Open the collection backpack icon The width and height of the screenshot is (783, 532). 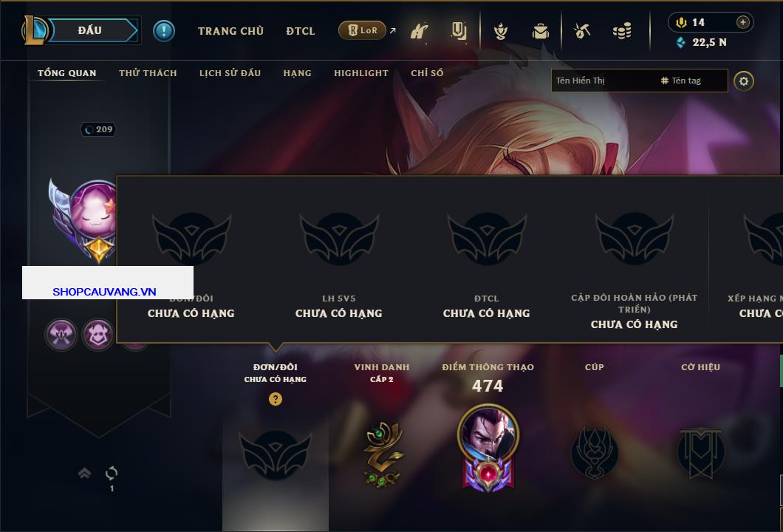540,32
